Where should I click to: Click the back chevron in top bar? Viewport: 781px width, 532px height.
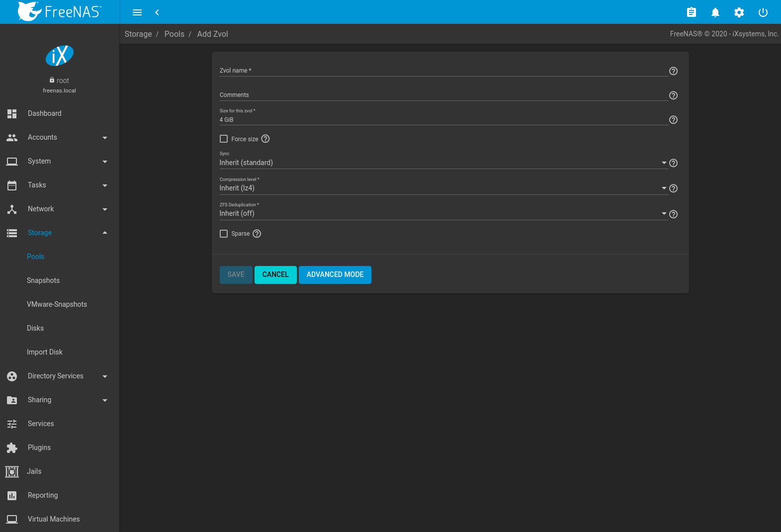coord(157,12)
